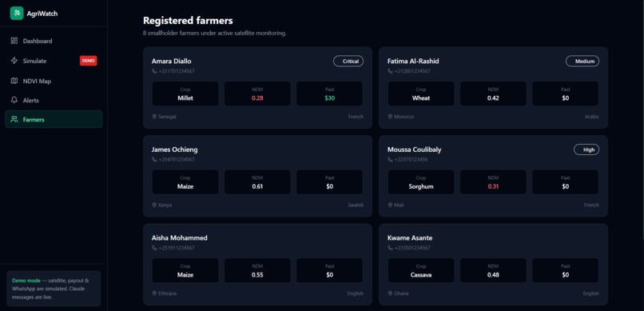This screenshot has height=311, width=644.
Task: Click the location pin next to Mali
Action: pyautogui.click(x=390, y=205)
